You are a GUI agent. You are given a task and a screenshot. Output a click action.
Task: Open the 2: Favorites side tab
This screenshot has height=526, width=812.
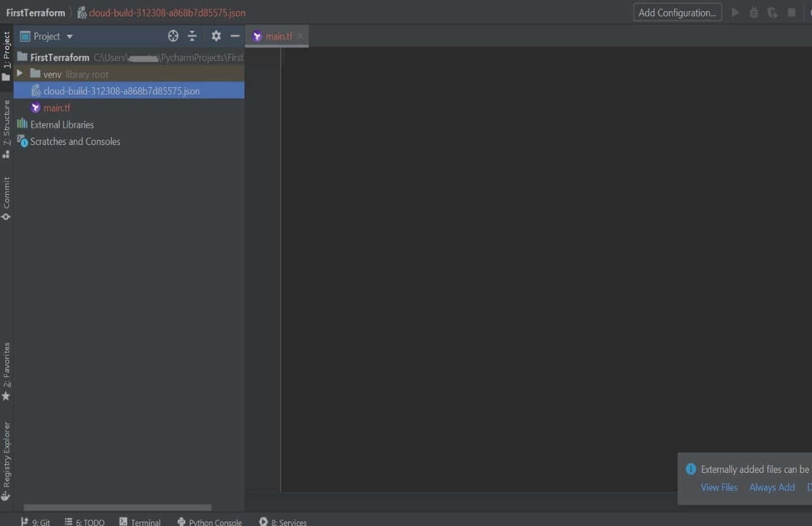point(7,371)
